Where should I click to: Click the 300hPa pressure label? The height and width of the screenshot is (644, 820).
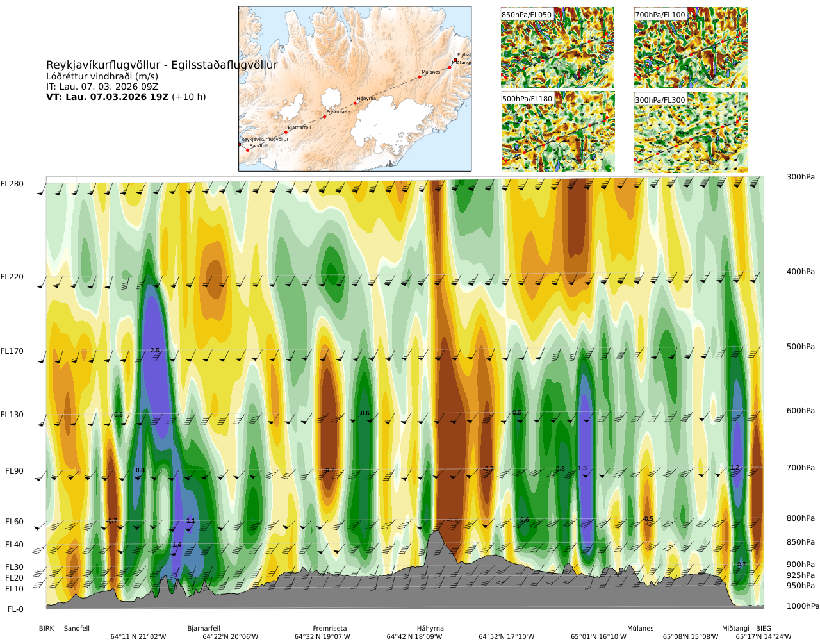pyautogui.click(x=801, y=178)
